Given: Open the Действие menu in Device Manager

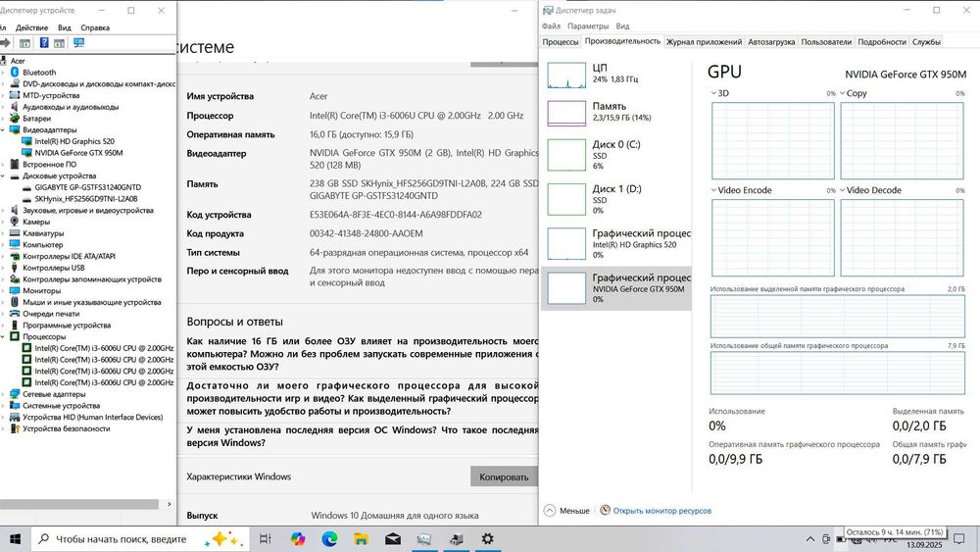Looking at the screenshot, I should pos(32,27).
